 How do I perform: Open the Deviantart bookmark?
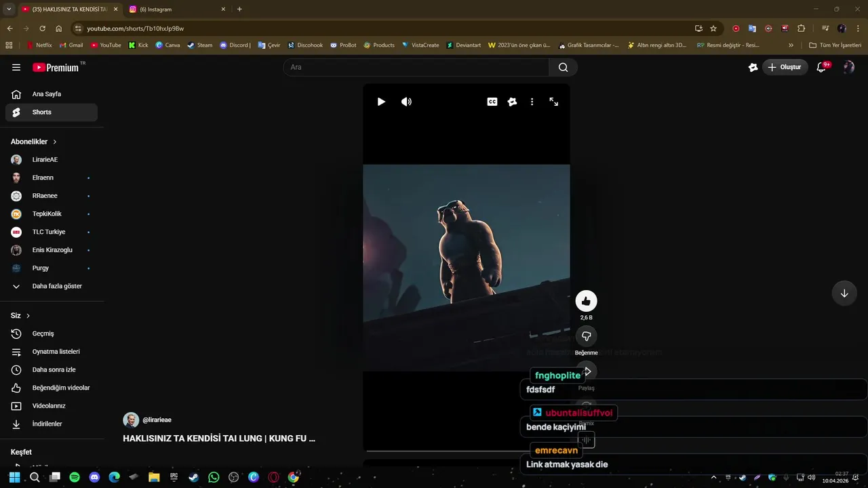tap(464, 45)
